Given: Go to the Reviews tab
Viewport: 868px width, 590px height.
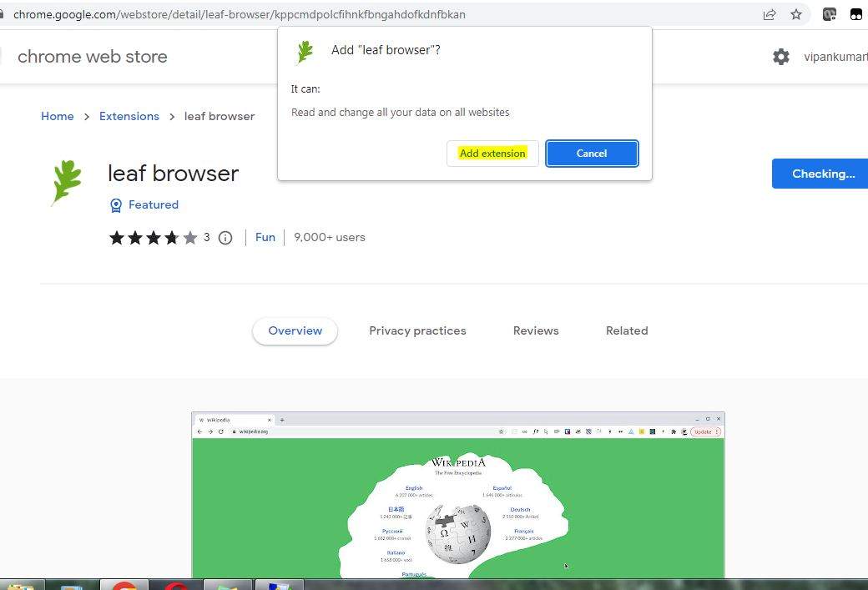Looking at the screenshot, I should [x=536, y=331].
